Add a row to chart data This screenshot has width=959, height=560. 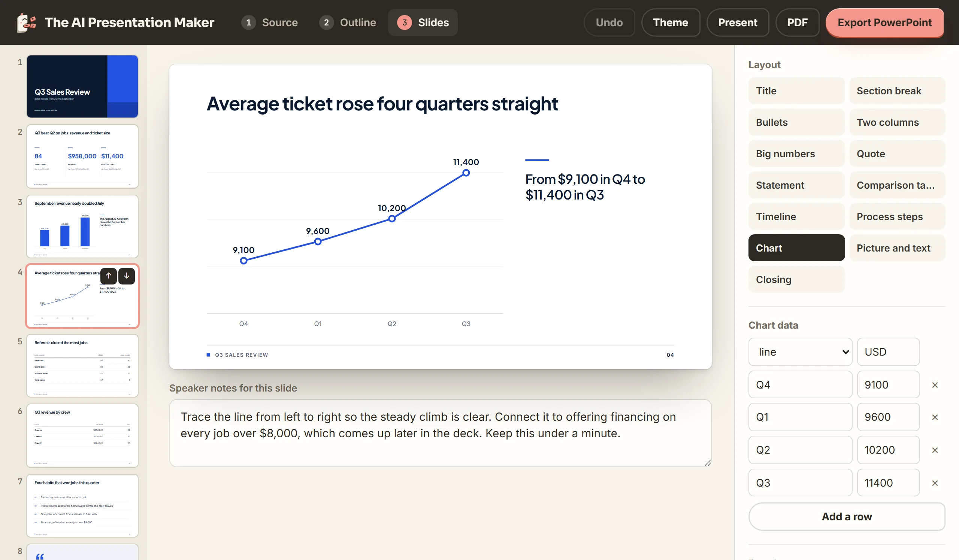click(x=846, y=516)
